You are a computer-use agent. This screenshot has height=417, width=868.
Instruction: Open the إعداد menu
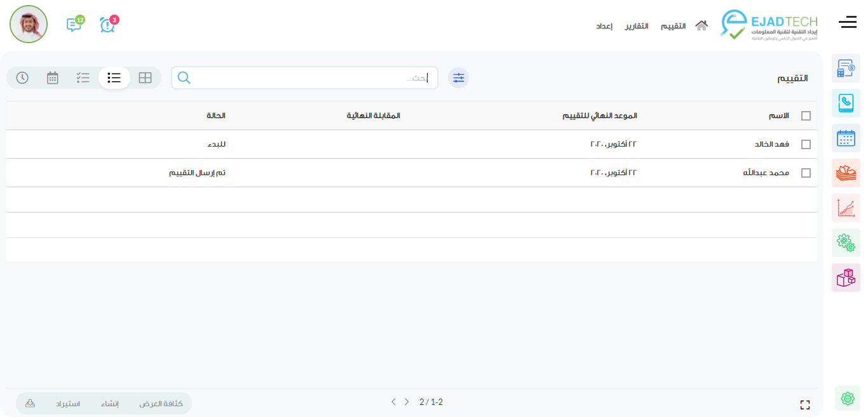604,26
